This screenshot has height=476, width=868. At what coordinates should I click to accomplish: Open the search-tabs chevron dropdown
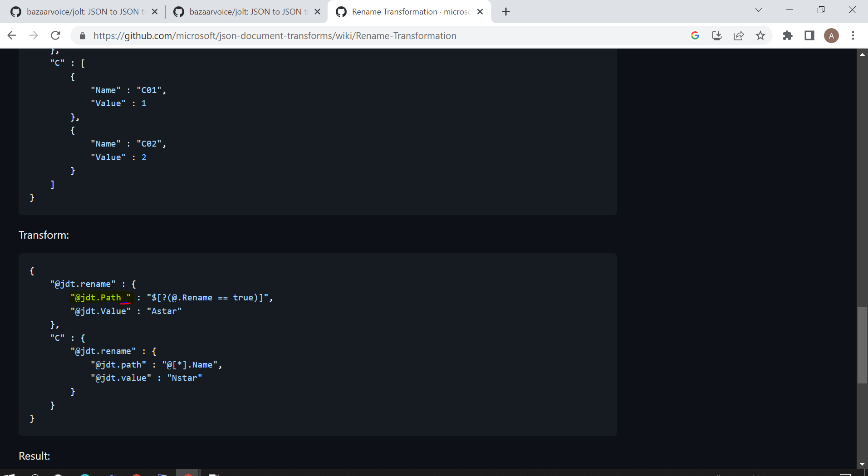tap(758, 10)
